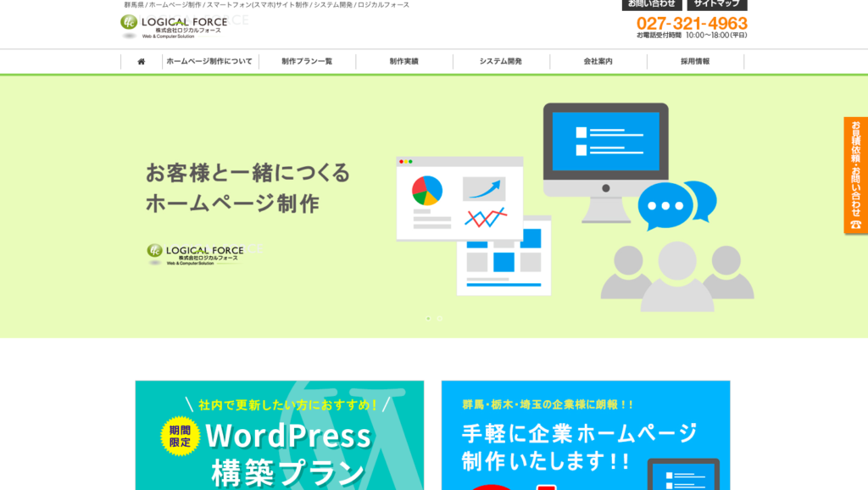
Task: Switch to the 制作実績 section
Action: point(405,60)
